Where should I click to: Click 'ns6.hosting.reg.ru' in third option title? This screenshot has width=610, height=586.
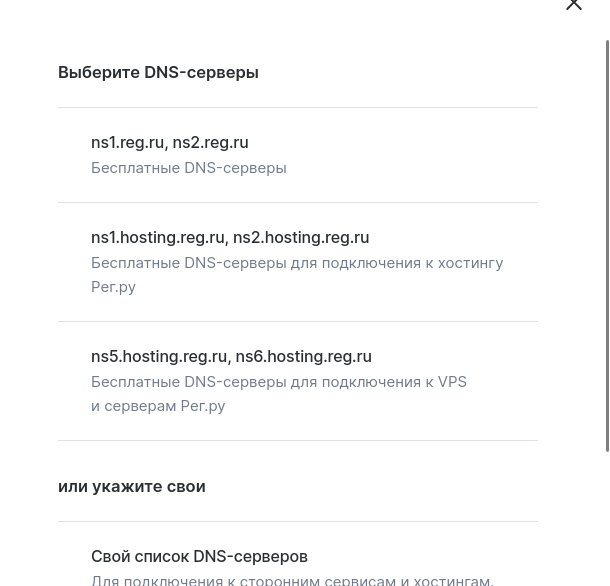pyautogui.click(x=303, y=356)
